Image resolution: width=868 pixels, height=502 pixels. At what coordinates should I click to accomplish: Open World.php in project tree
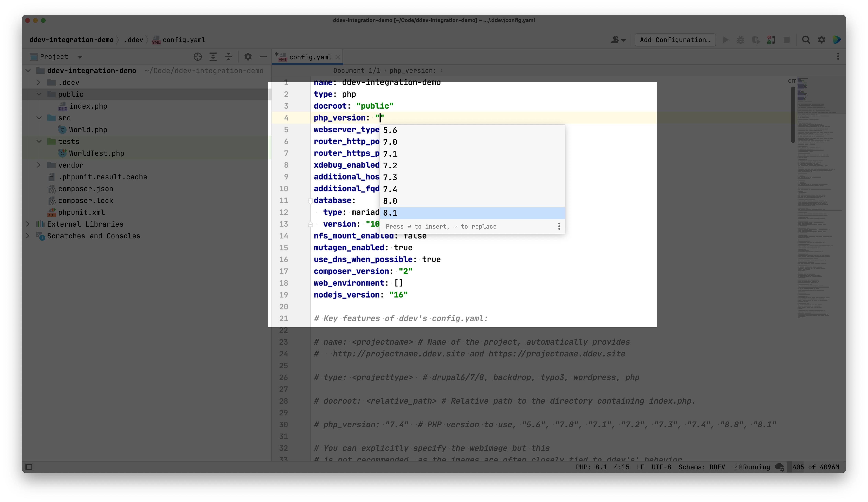[x=83, y=130]
